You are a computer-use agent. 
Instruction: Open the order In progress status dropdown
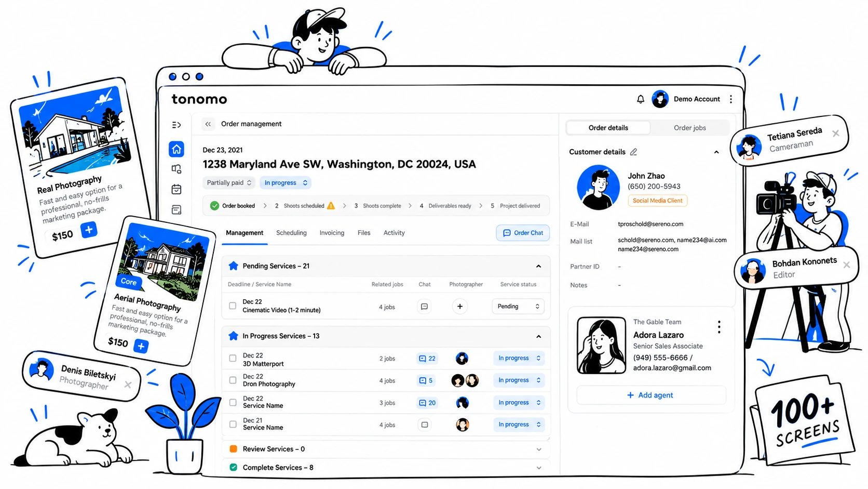point(286,183)
